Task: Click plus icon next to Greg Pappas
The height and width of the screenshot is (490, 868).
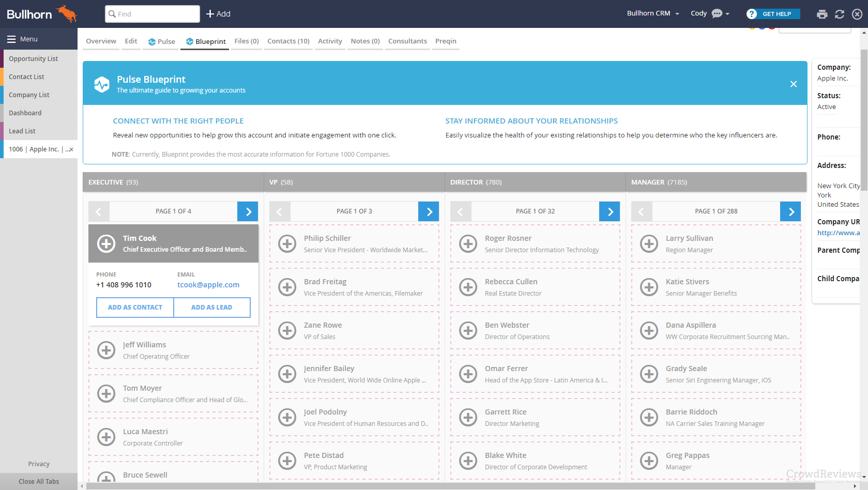Action: click(649, 461)
